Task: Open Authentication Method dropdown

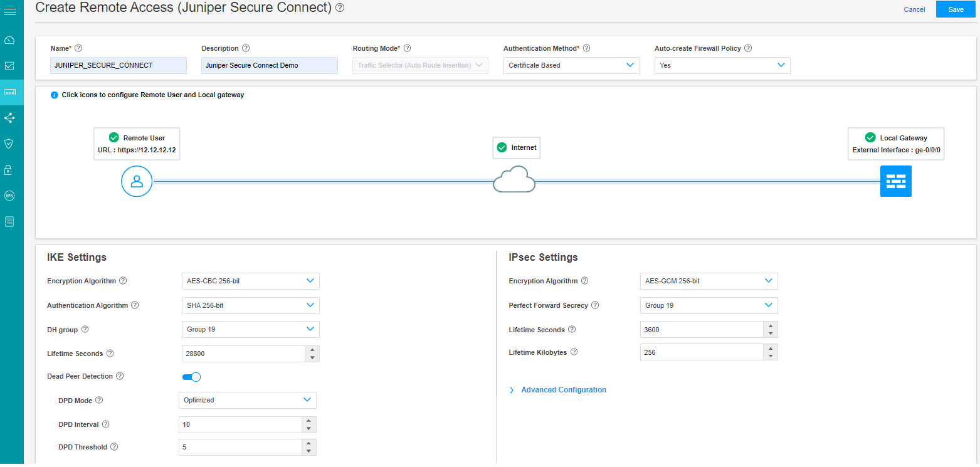Action: pos(571,65)
